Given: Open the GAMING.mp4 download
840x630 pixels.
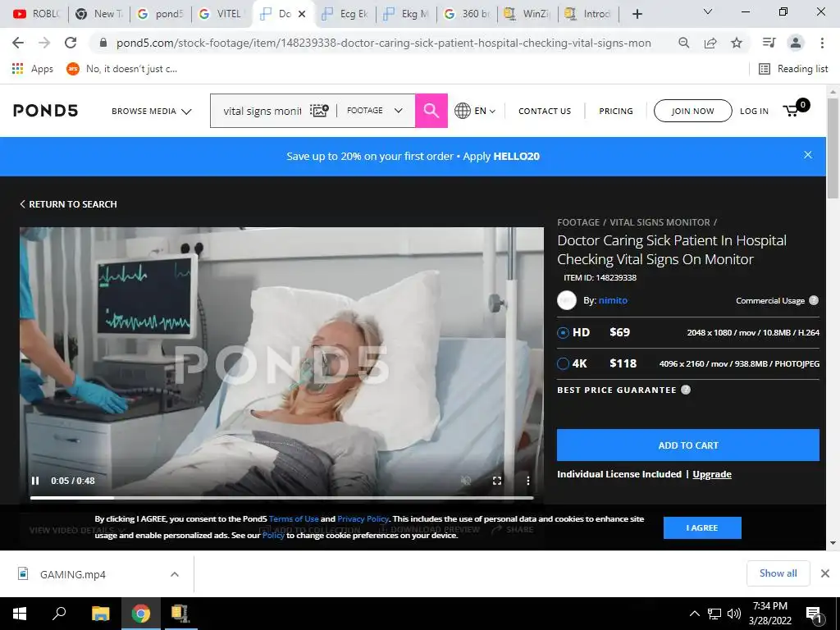Looking at the screenshot, I should pyautogui.click(x=73, y=574).
